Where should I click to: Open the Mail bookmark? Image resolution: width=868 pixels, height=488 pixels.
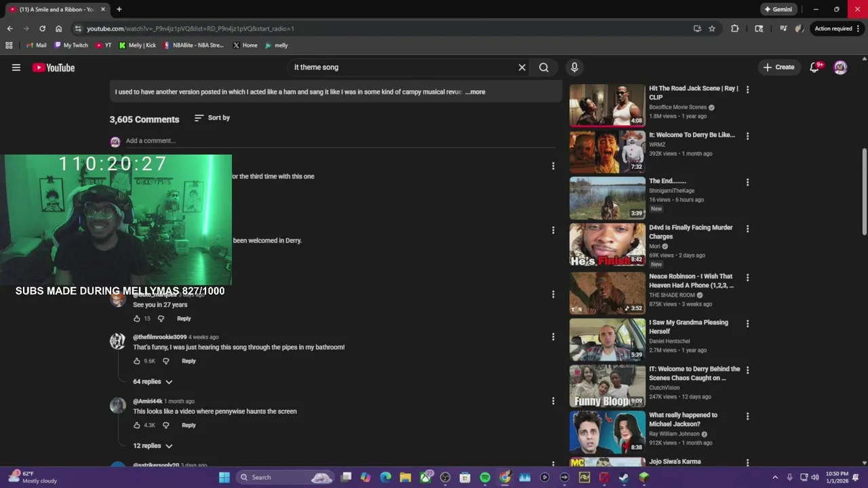[x=36, y=45]
